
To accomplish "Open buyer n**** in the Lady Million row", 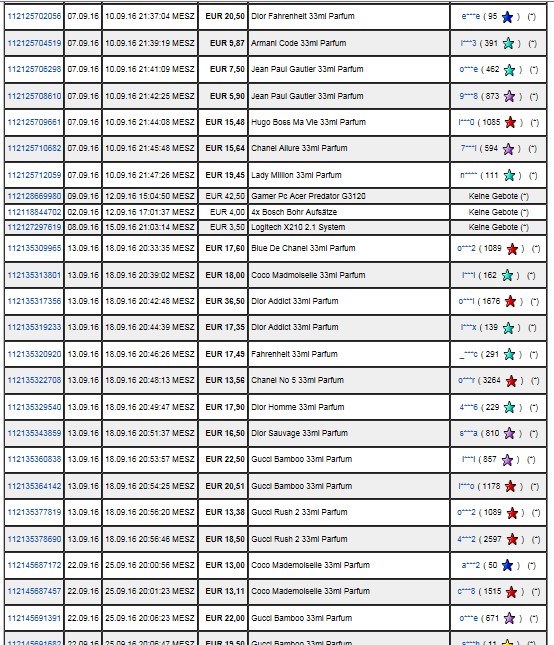I will coord(468,175).
